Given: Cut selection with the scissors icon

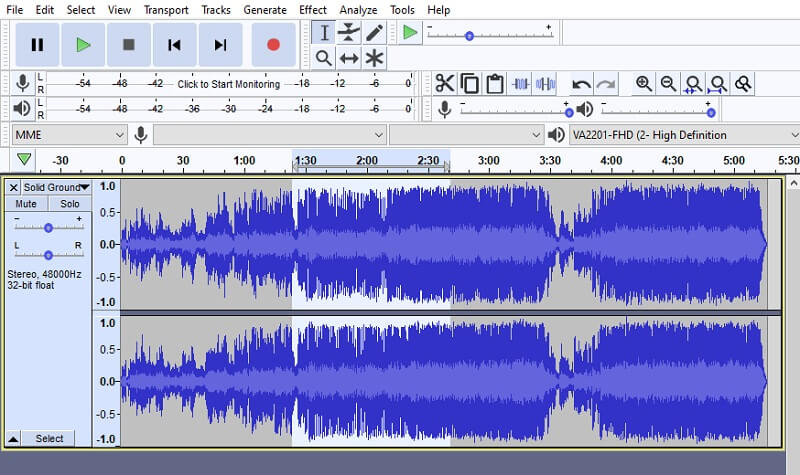Looking at the screenshot, I should click(x=445, y=84).
